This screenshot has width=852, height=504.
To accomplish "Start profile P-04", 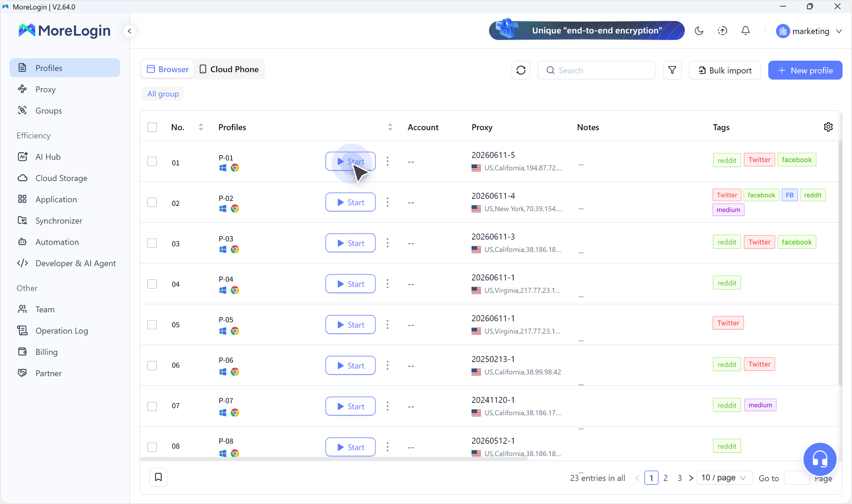I will click(x=350, y=284).
